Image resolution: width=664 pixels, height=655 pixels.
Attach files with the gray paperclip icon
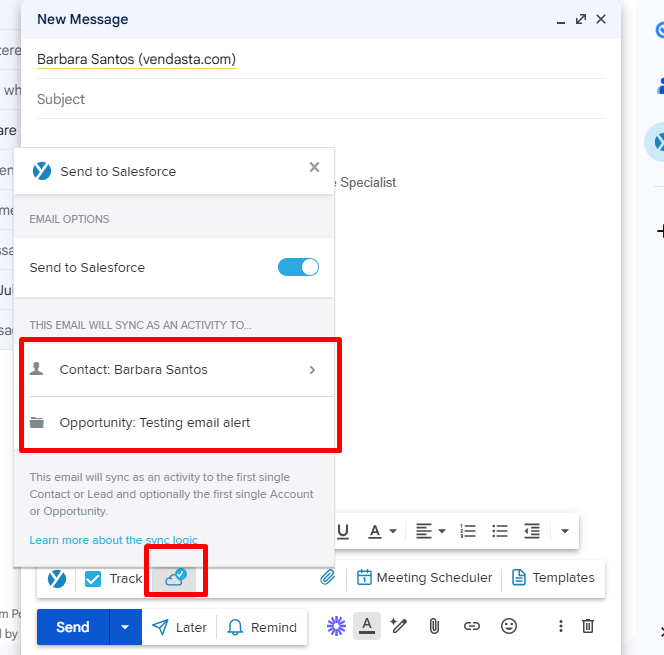[434, 626]
